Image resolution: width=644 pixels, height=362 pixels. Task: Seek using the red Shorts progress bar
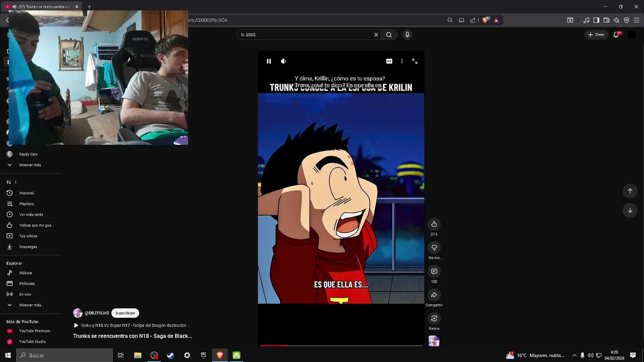[341, 345]
